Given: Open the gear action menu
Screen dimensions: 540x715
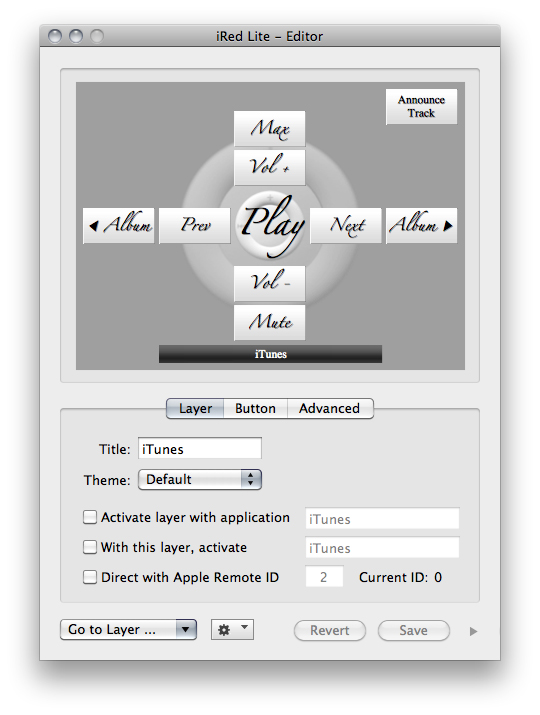Looking at the screenshot, I should tap(232, 630).
